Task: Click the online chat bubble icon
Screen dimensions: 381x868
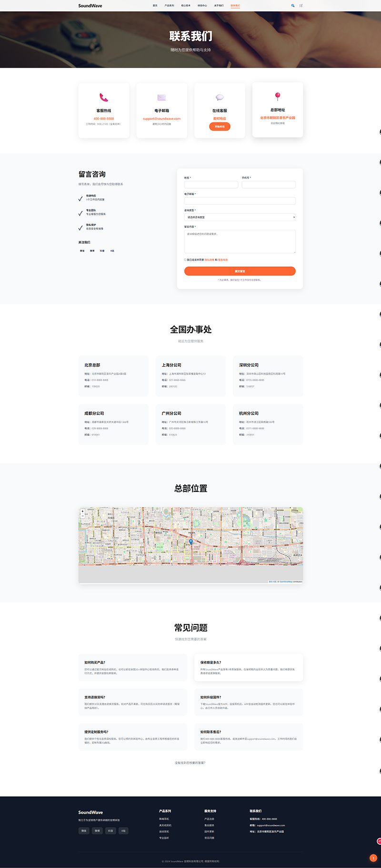Action: point(220,97)
